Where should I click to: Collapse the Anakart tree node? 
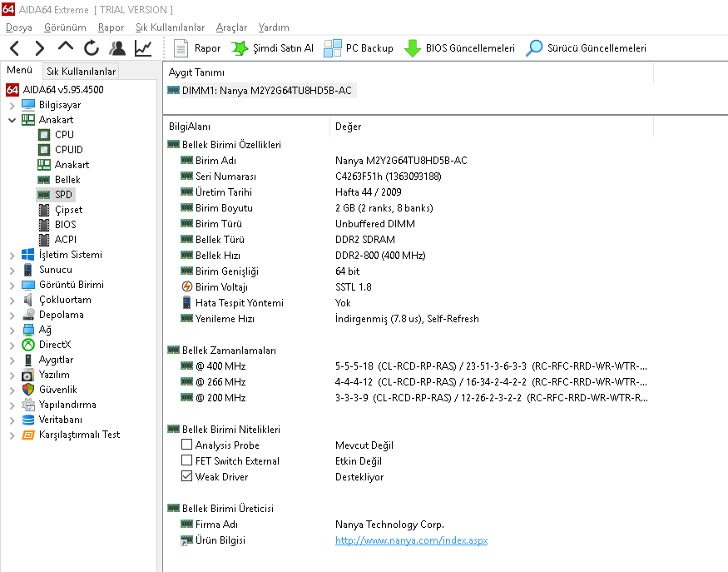point(12,120)
